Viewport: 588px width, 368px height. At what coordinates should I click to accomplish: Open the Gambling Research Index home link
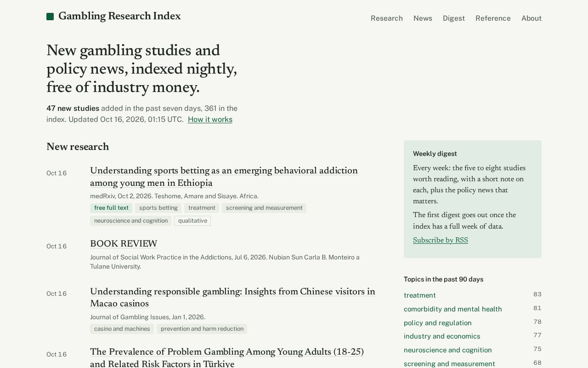click(113, 17)
